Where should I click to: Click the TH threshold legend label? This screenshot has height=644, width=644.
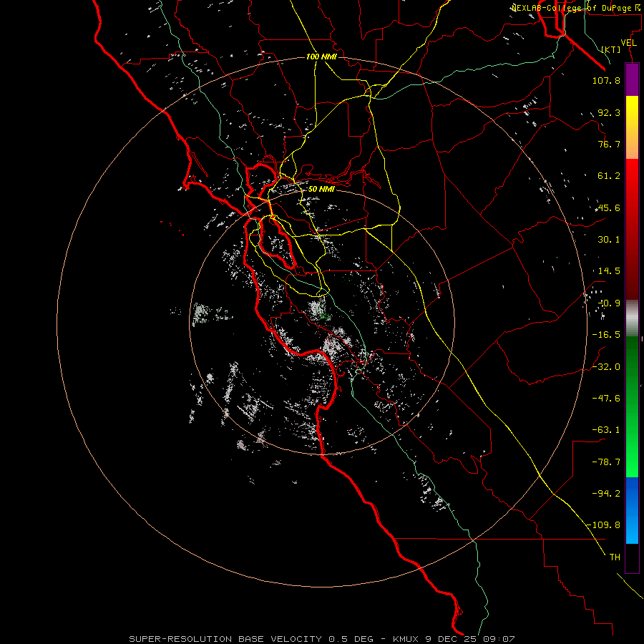[x=615, y=557]
